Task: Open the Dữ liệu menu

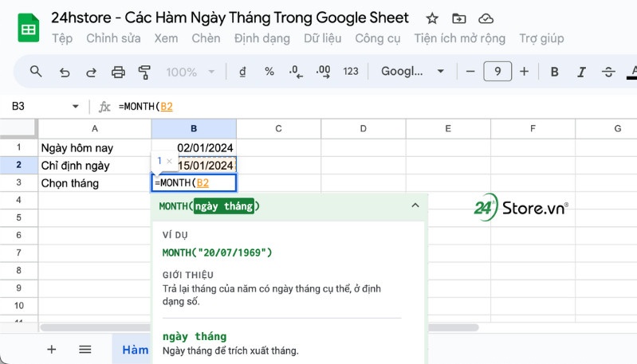Action: pyautogui.click(x=323, y=38)
